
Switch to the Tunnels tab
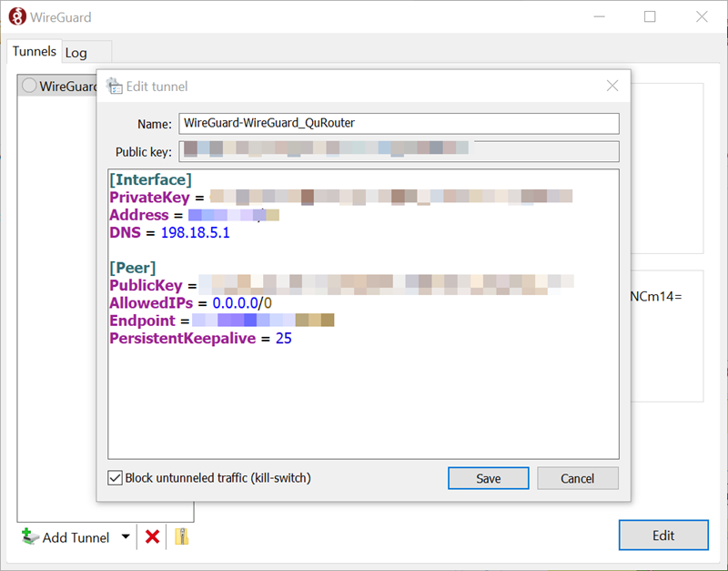[34, 51]
